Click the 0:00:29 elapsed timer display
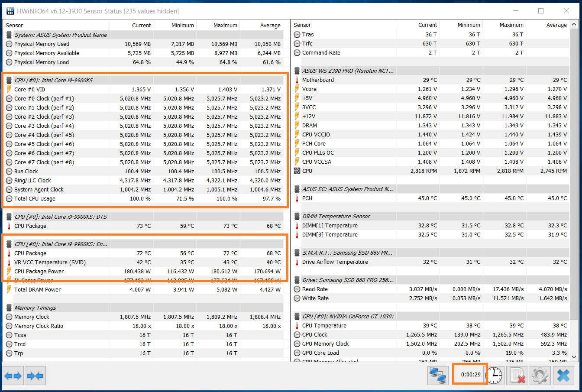 tap(470, 374)
